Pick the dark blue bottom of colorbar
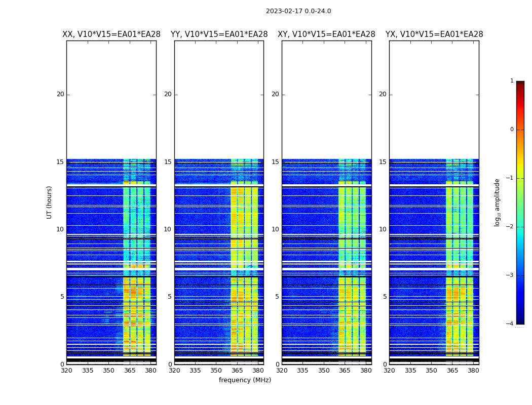The height and width of the screenshot is (405, 532). pyautogui.click(x=520, y=321)
